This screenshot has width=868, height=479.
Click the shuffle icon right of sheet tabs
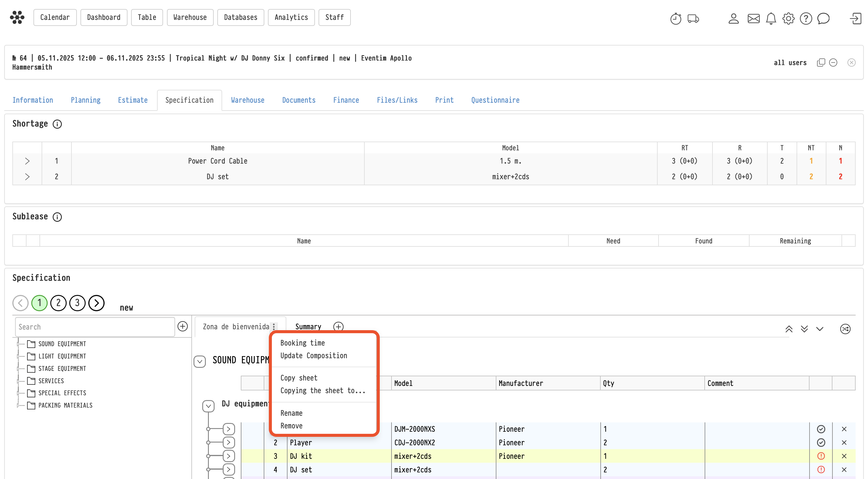click(x=845, y=329)
